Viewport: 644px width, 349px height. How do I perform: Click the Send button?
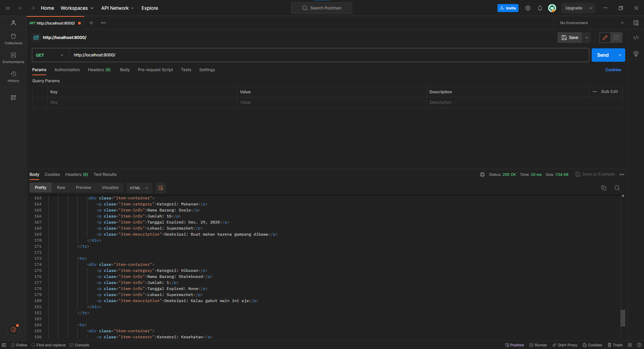click(x=603, y=55)
